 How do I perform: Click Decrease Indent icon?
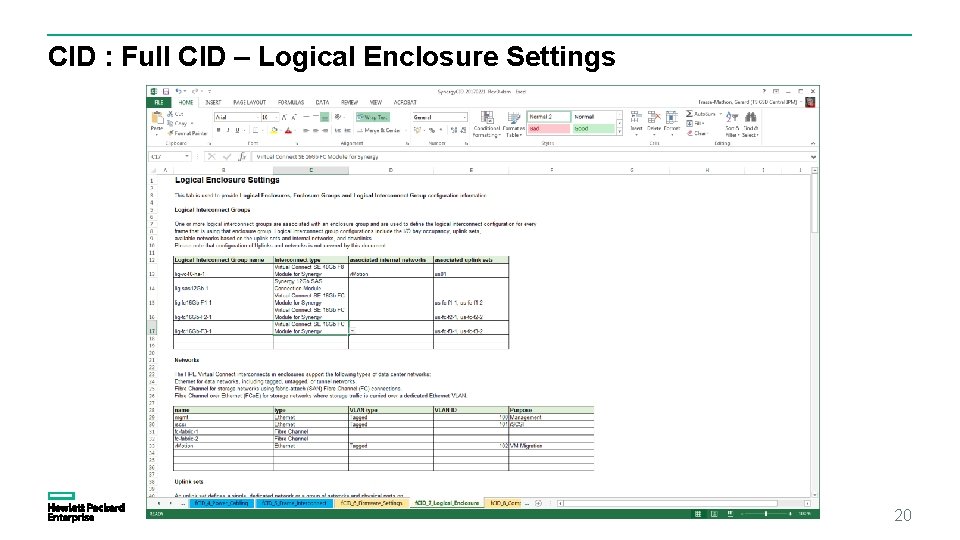click(x=338, y=130)
